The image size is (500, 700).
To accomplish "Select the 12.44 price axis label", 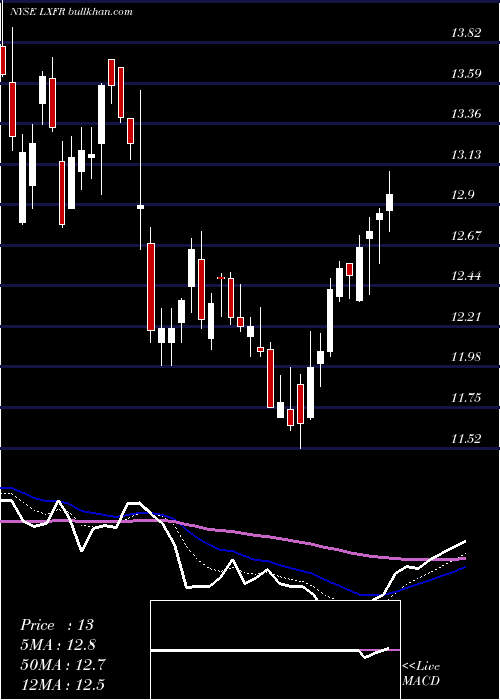I will click(x=466, y=276).
